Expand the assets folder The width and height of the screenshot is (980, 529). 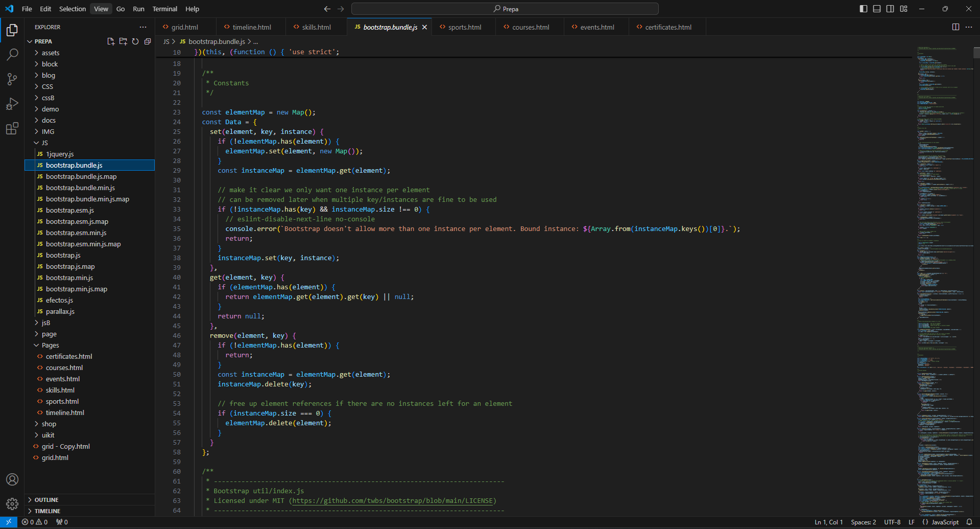pyautogui.click(x=50, y=53)
